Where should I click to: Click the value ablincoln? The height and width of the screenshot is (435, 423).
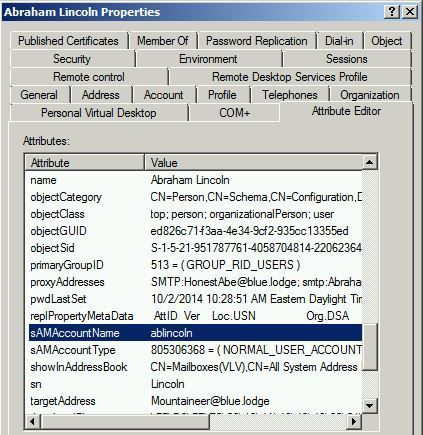click(171, 333)
